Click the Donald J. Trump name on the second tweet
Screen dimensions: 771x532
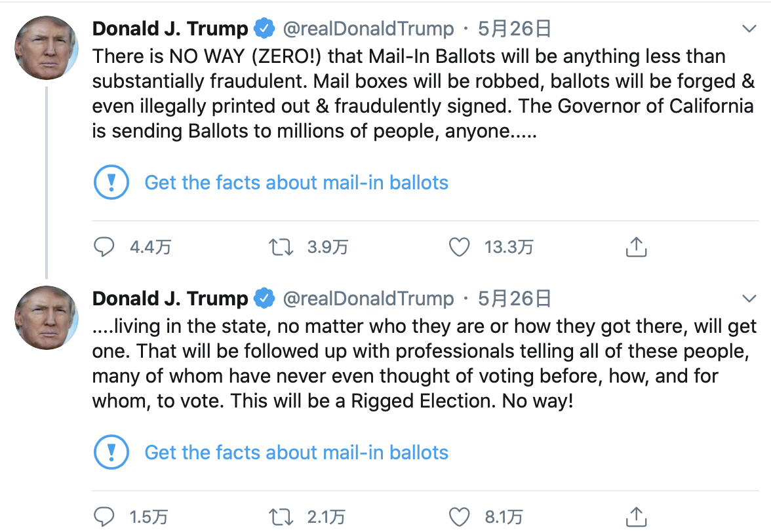[x=170, y=299]
